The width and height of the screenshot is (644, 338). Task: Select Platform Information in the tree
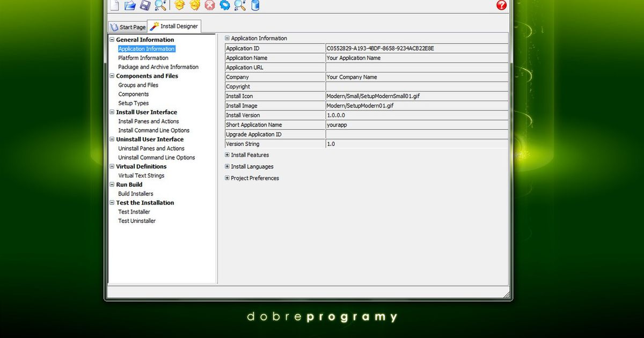tap(143, 57)
